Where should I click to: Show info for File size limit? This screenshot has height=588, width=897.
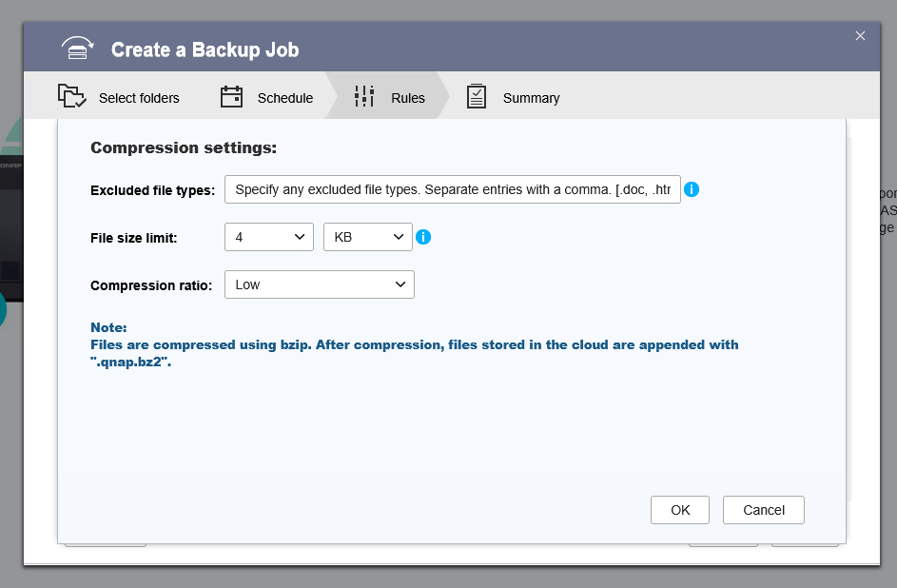click(423, 237)
